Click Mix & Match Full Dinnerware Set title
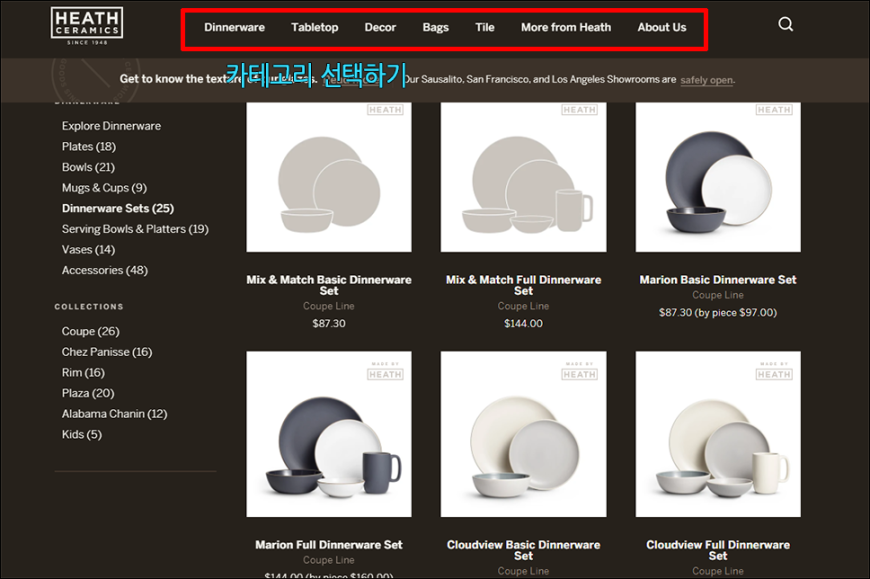 click(523, 285)
